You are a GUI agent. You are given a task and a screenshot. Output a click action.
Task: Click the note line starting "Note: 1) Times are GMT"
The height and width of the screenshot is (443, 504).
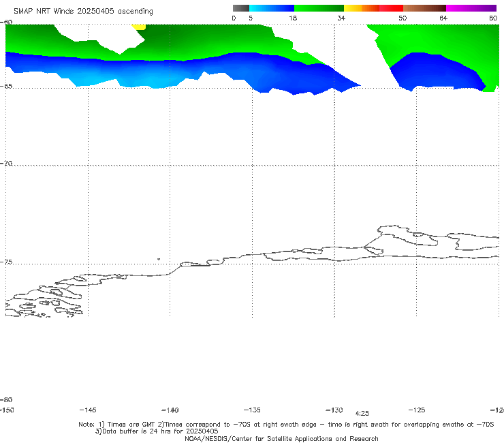[286, 425]
